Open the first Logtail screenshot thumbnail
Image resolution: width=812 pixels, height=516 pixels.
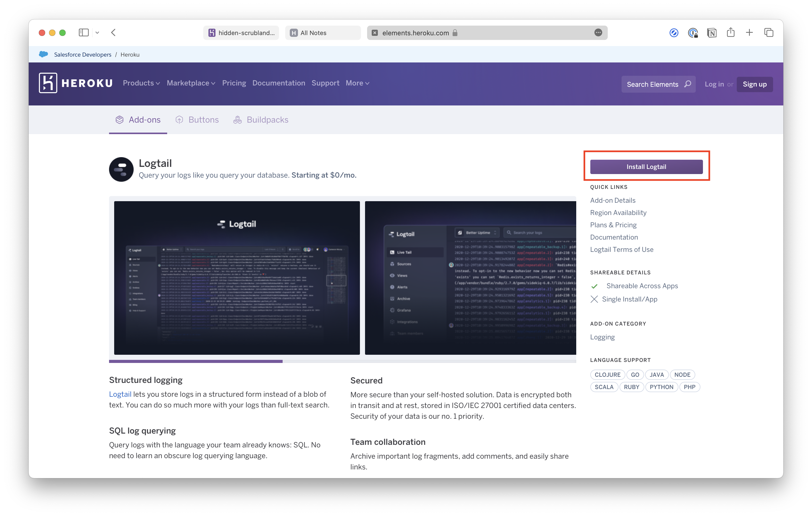pyautogui.click(x=237, y=278)
